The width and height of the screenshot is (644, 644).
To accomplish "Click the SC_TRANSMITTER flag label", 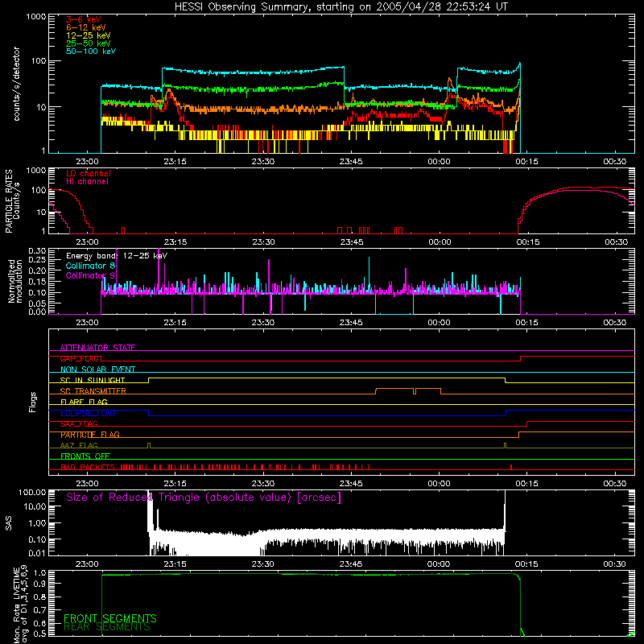I will 93,391.
